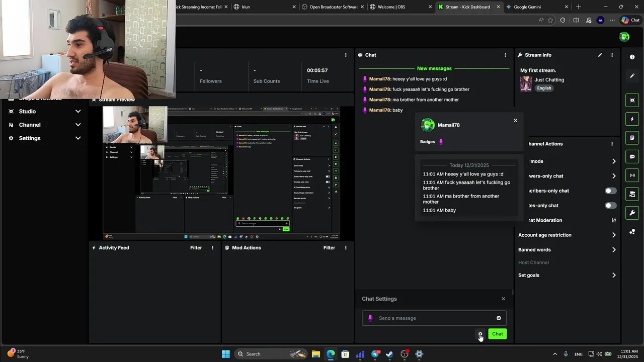Screen dimensions: 644x362
Task: Toggle the wrench sidebar icon
Action: tap(632, 213)
